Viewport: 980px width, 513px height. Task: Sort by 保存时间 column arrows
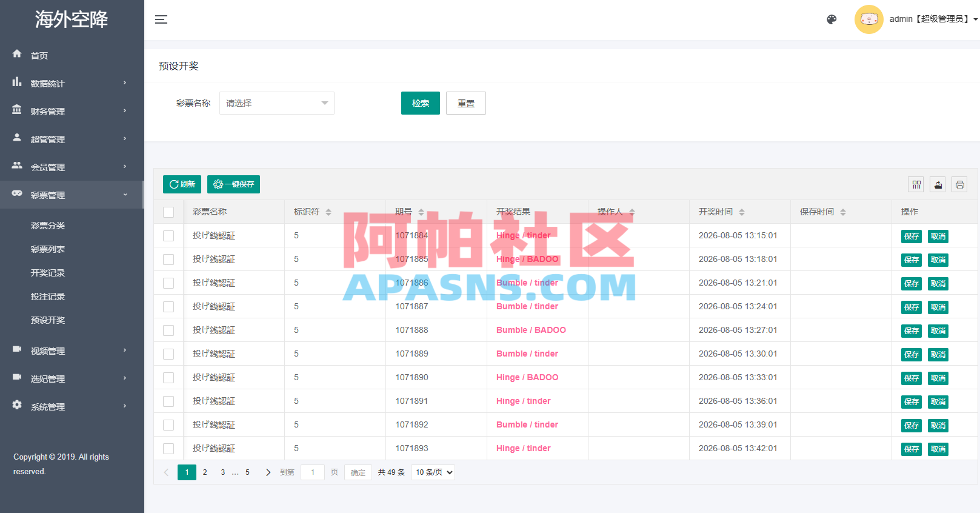(x=843, y=212)
